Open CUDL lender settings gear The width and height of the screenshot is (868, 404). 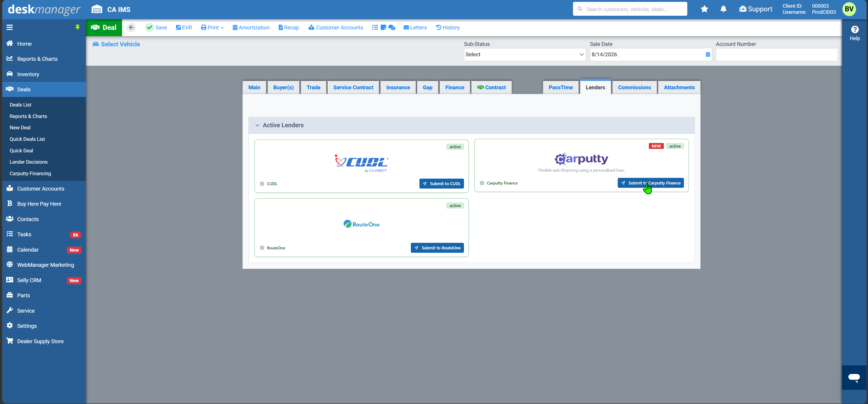[262, 184]
